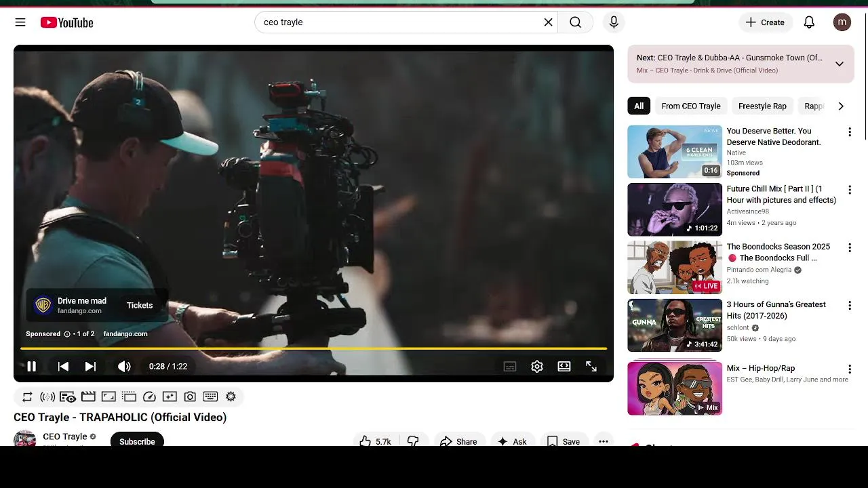Viewport: 868px width, 488px height.
Task: Pause the video
Action: [31, 366]
